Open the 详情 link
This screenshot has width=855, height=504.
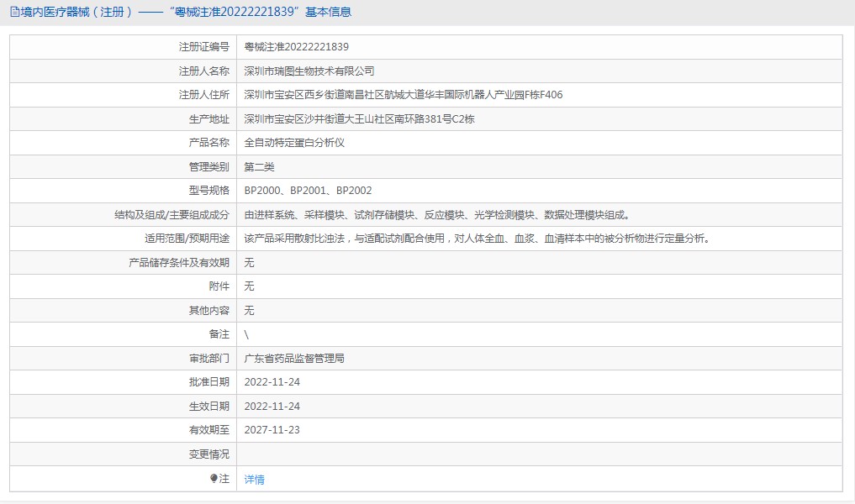254,480
